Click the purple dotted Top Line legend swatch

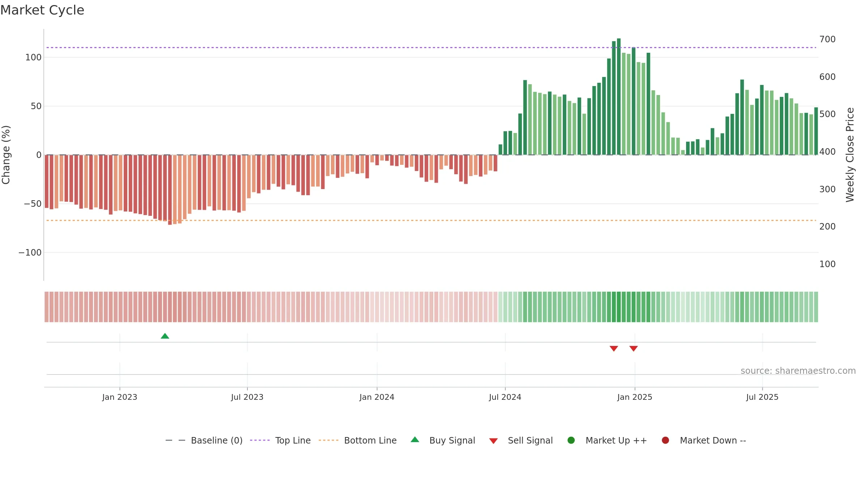tap(260, 440)
